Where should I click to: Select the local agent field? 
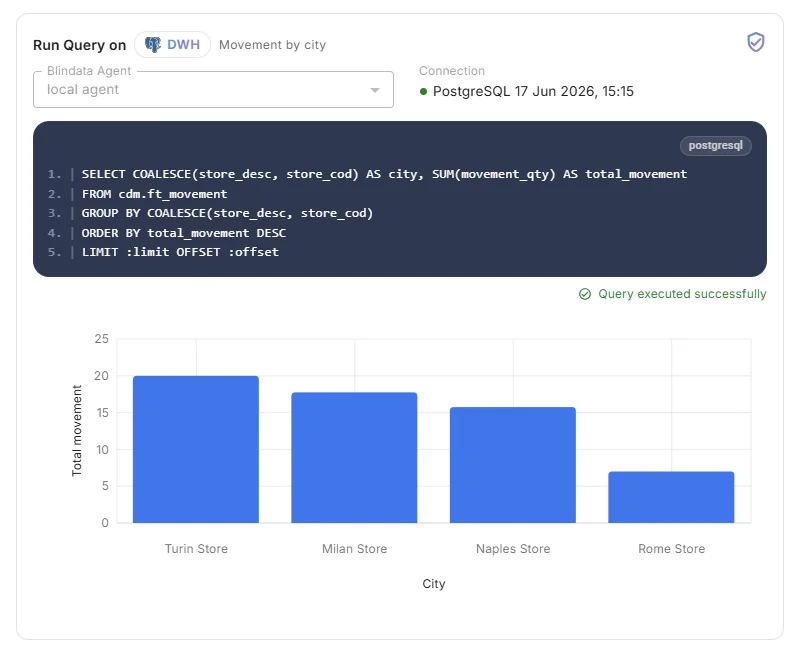[x=213, y=90]
